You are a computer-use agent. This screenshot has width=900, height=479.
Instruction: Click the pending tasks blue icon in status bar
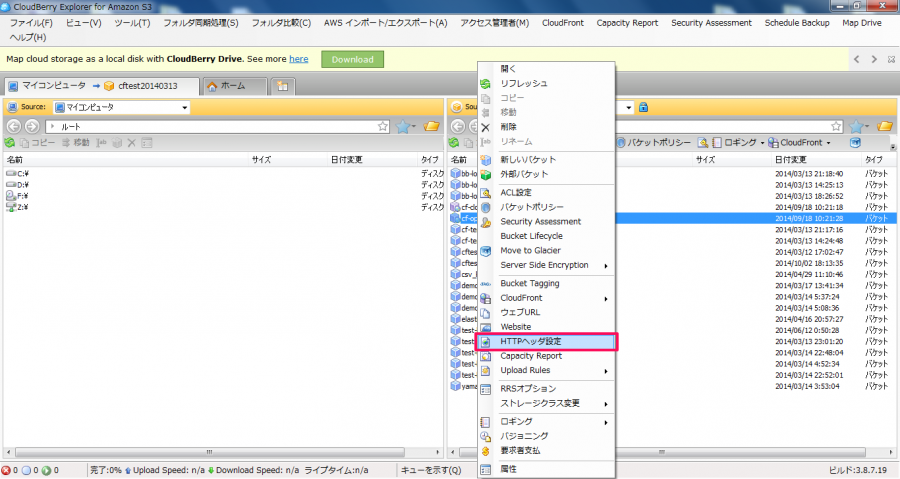(26, 470)
